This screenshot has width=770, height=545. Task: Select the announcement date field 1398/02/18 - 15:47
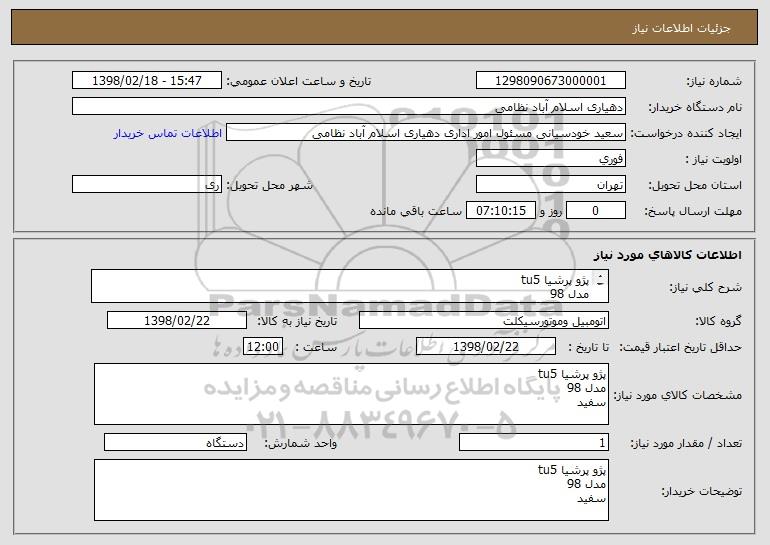(x=147, y=81)
